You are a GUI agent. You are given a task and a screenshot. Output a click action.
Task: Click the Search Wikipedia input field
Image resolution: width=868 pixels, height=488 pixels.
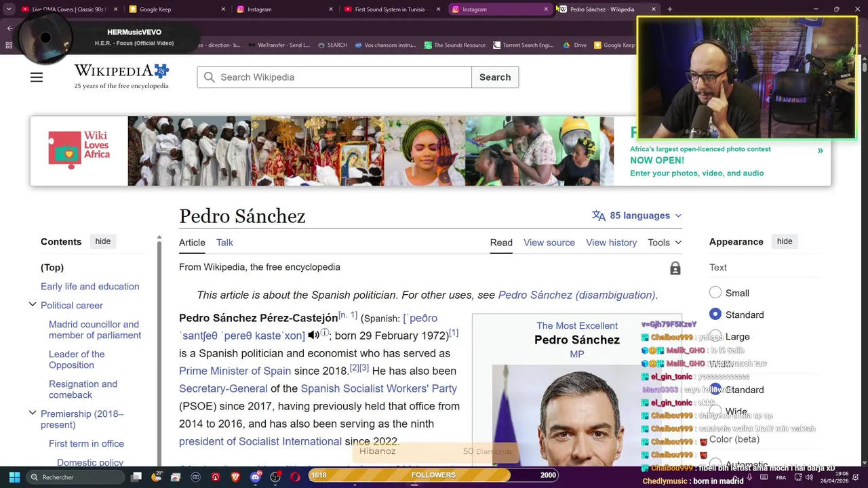click(334, 77)
